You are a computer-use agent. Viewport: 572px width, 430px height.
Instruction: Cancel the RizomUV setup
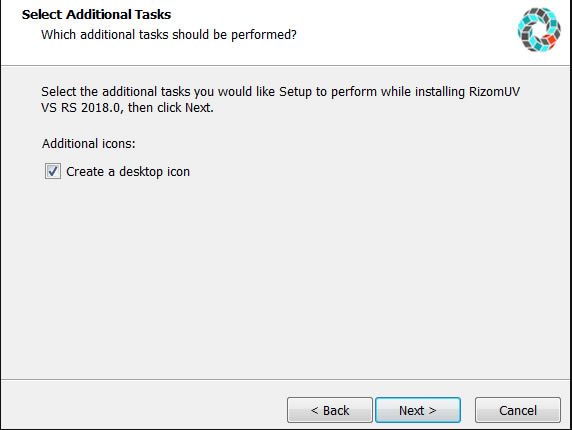click(518, 410)
